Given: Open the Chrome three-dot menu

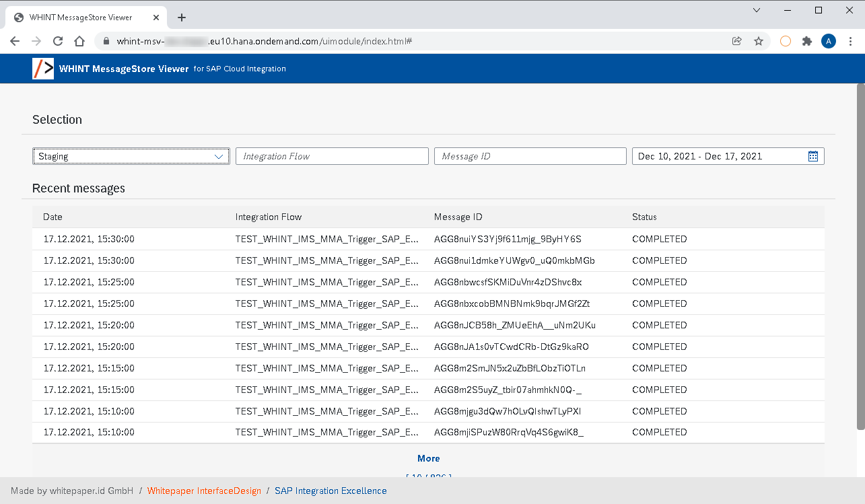Looking at the screenshot, I should [x=851, y=41].
